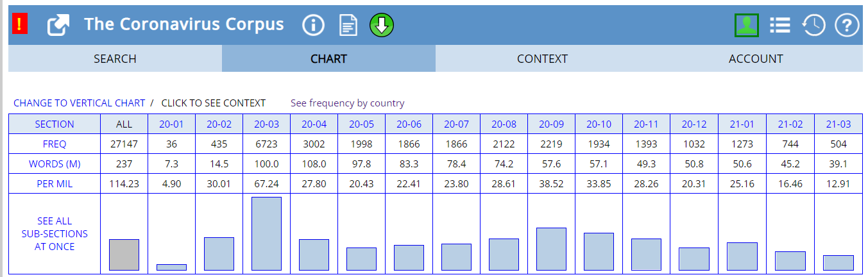Screen dimensions: 868x277
Task: Select the 20-11 column header
Action: [x=646, y=124]
